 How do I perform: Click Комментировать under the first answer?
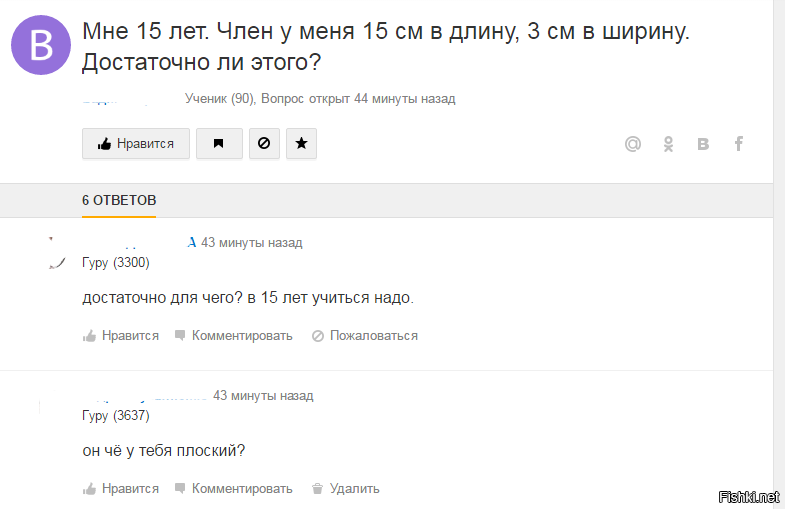pyautogui.click(x=233, y=336)
